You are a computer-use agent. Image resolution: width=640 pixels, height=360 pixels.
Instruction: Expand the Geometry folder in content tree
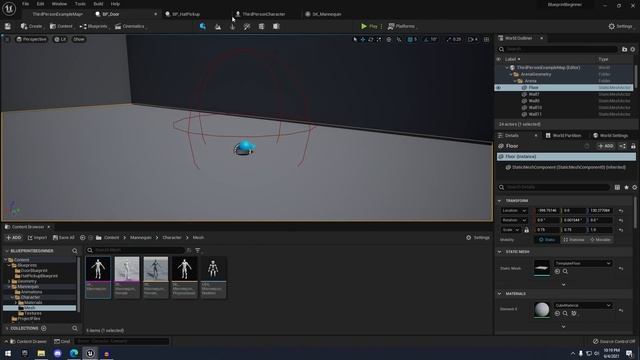[x=9, y=281]
